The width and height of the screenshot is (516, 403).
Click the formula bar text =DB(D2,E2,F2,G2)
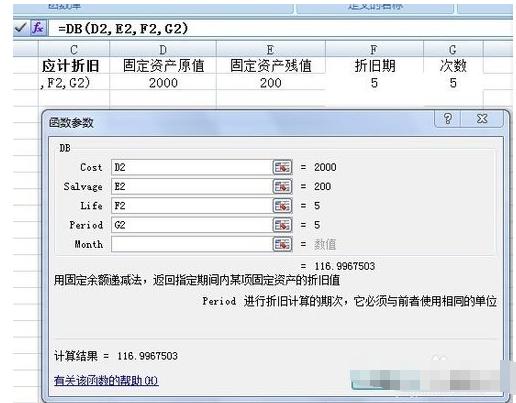pos(123,28)
